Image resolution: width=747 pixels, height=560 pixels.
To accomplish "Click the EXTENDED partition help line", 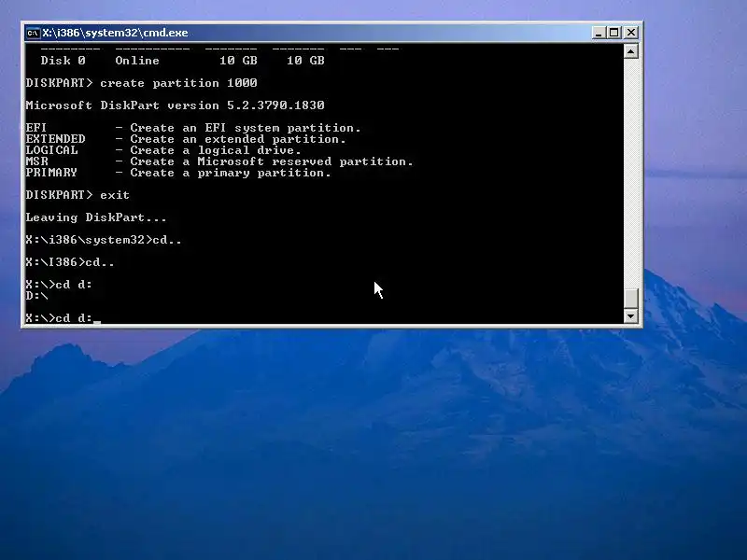I will point(186,139).
